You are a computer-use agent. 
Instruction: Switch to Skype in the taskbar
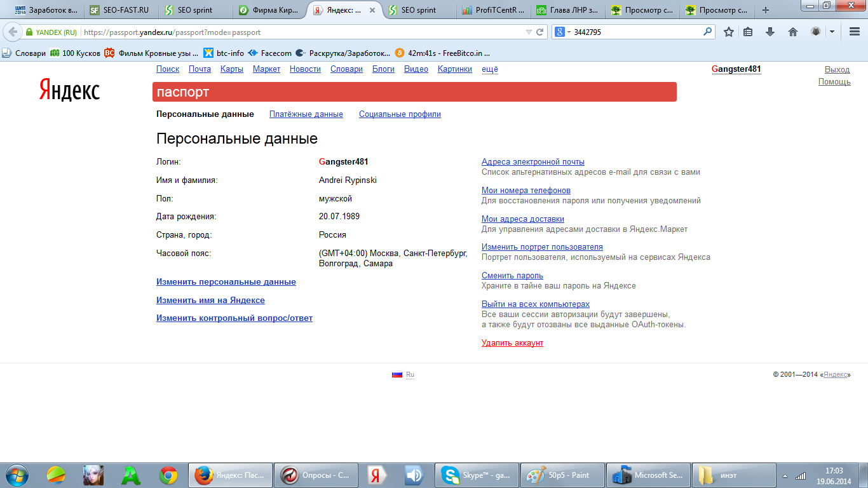tap(477, 475)
